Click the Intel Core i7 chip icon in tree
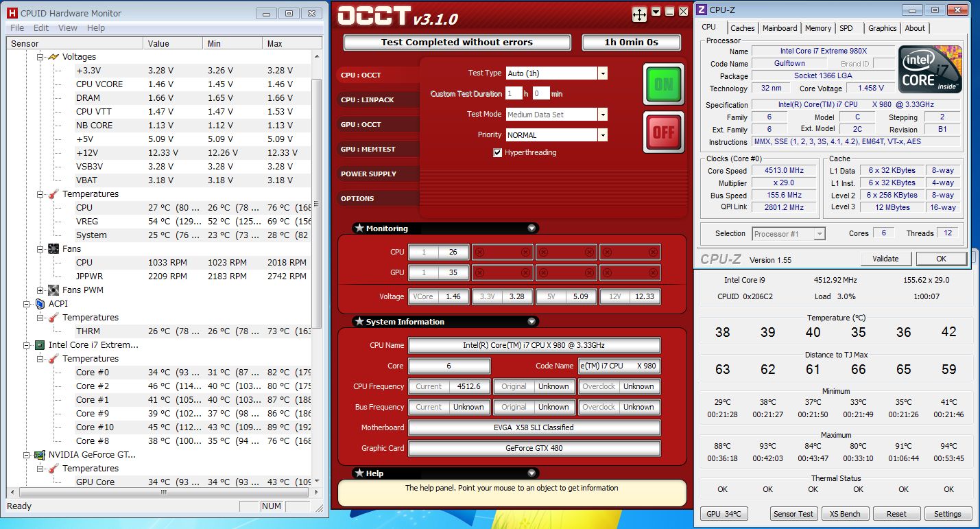980x529 pixels. click(x=39, y=345)
